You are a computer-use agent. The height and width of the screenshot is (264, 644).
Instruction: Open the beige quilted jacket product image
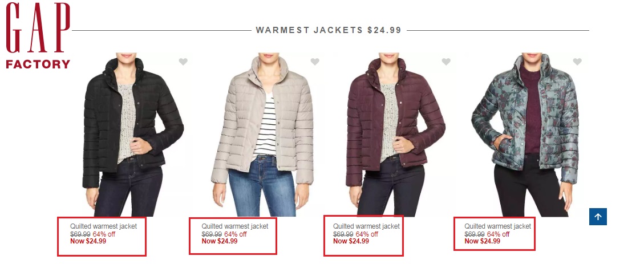pyautogui.click(x=263, y=134)
